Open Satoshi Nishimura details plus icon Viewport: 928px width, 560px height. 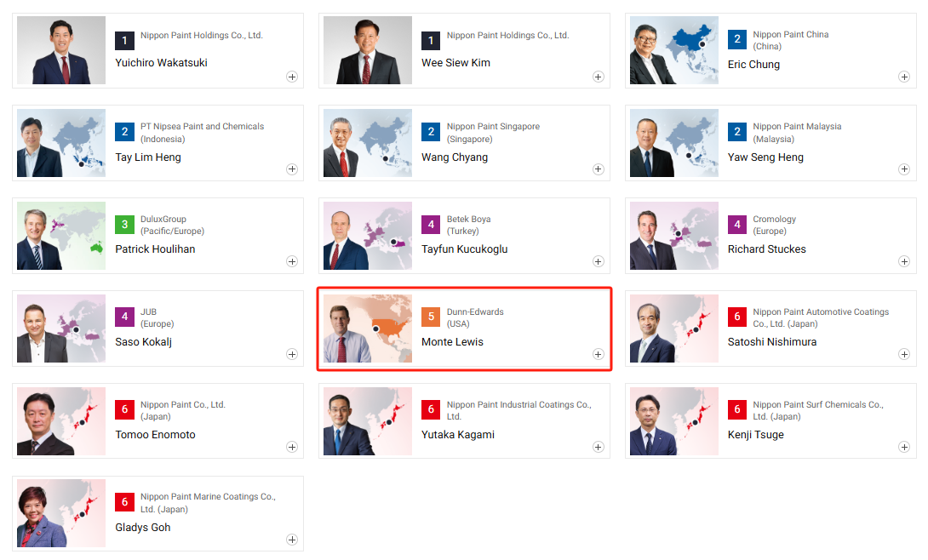pyautogui.click(x=904, y=354)
